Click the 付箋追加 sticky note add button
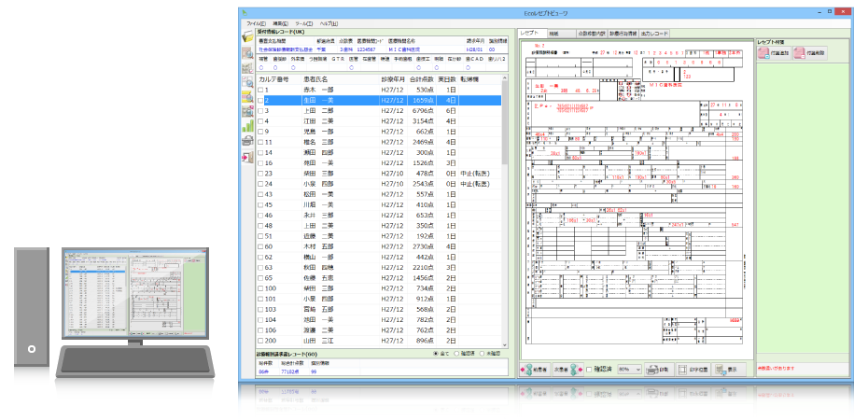868x420 pixels. click(773, 53)
